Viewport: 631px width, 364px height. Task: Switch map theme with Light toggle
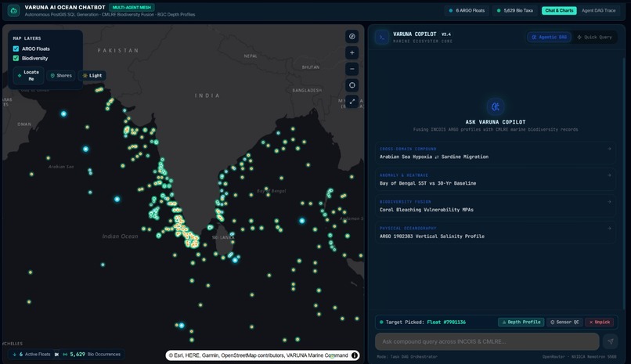coord(92,76)
